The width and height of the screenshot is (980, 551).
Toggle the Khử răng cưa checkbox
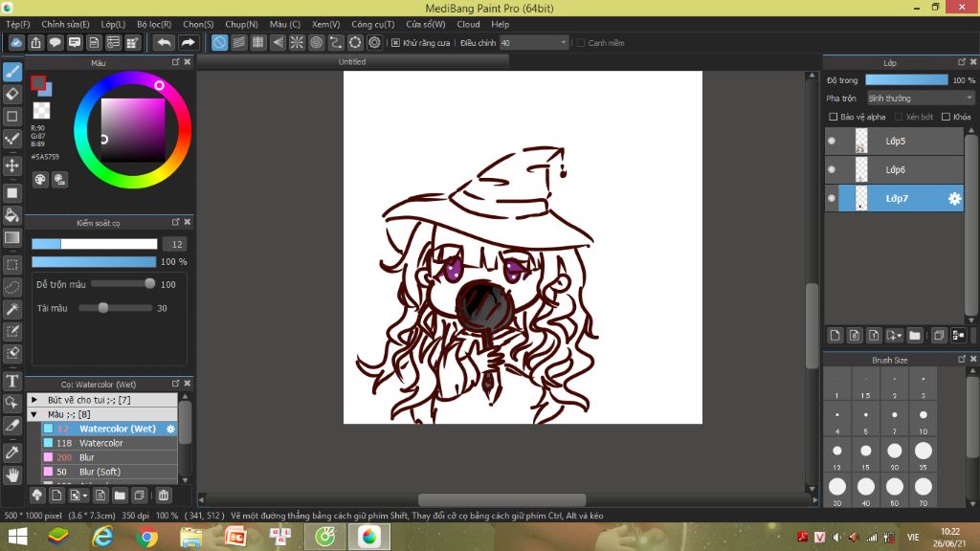[395, 43]
